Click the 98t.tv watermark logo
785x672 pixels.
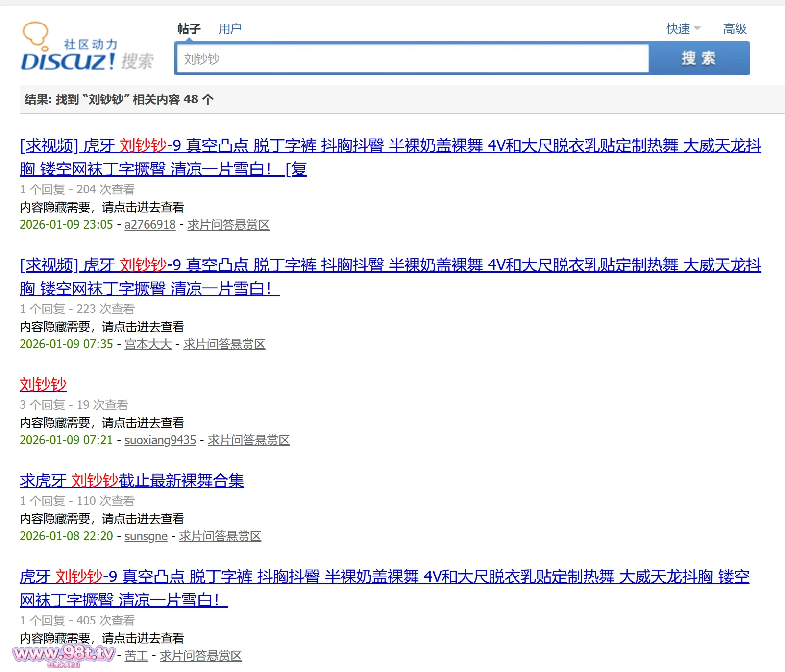pos(64,654)
